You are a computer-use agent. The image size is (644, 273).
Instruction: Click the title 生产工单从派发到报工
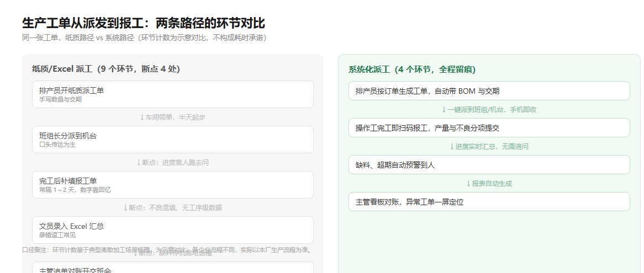tap(144, 23)
